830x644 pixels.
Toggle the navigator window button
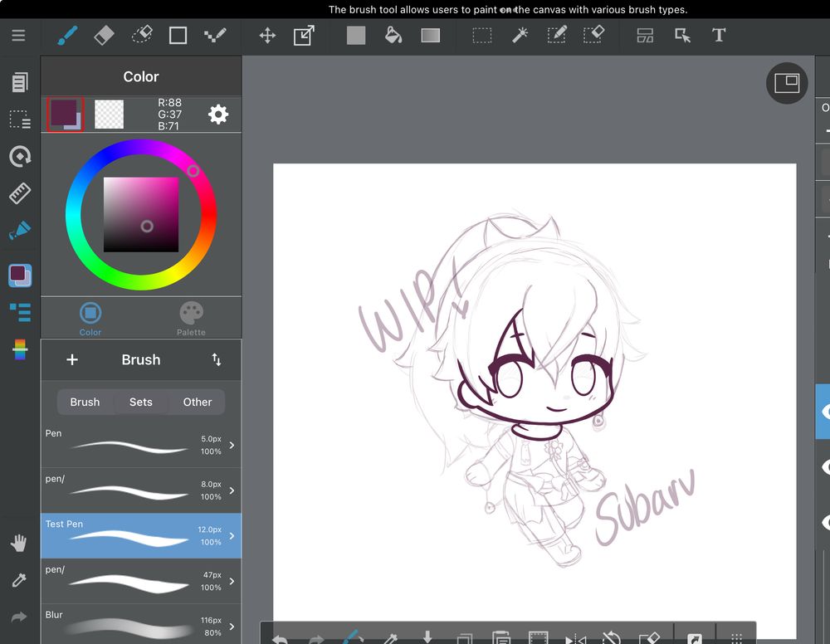pos(787,83)
